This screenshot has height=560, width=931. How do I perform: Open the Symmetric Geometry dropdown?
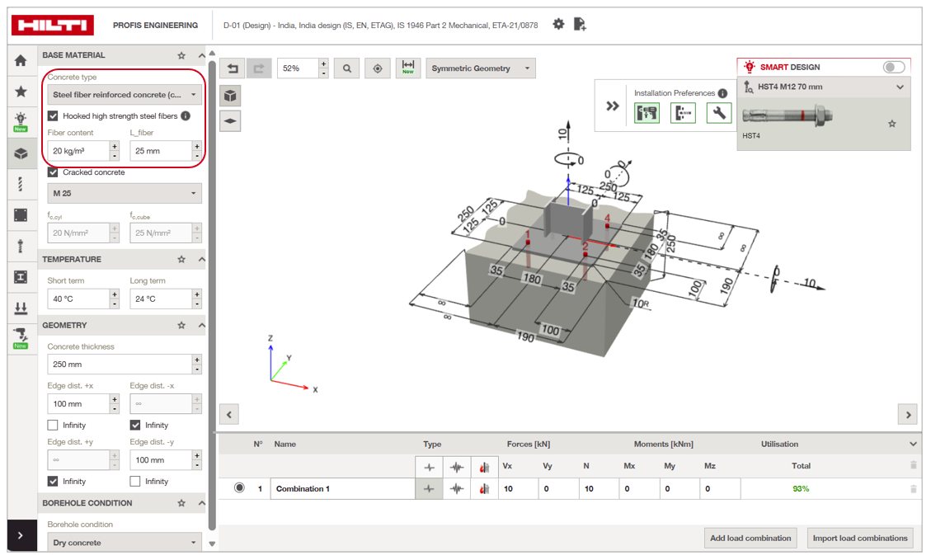pyautogui.click(x=481, y=68)
